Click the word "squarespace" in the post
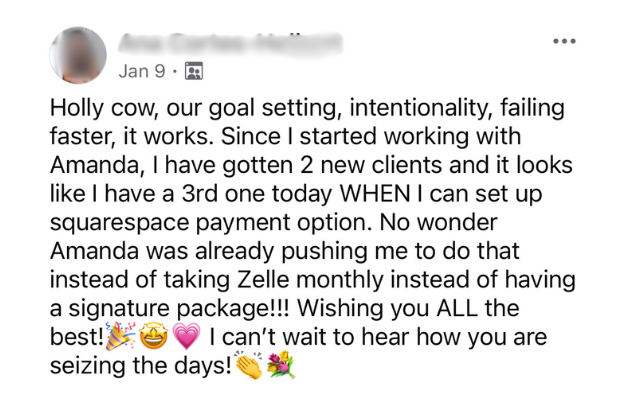This screenshot has height=400, width=628. [119, 223]
